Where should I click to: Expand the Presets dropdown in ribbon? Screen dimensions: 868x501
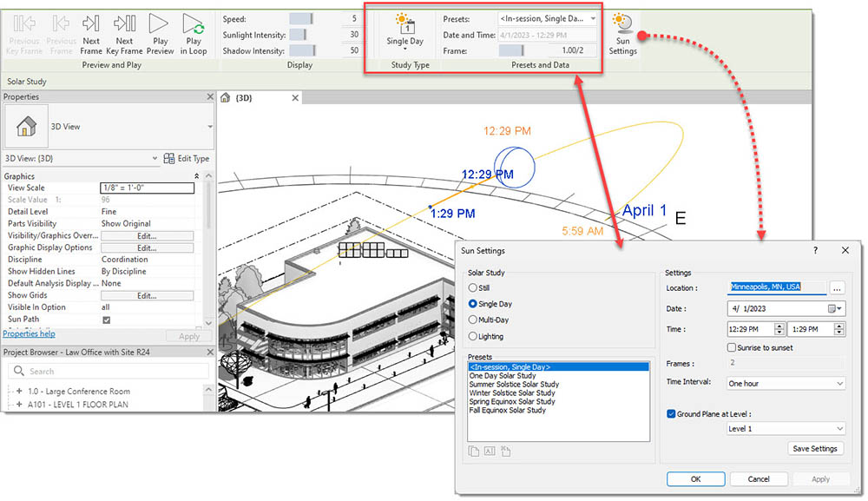click(593, 18)
